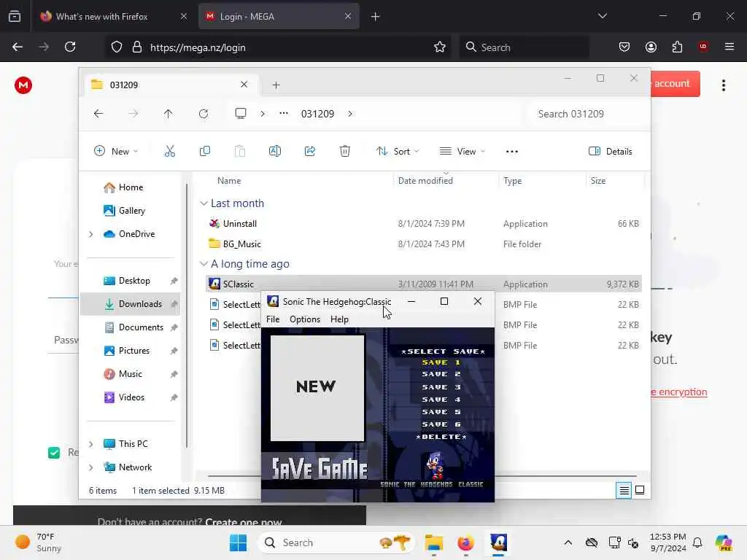Click the MEGA logo on the page
This screenshot has width=747, height=560.
23,85
